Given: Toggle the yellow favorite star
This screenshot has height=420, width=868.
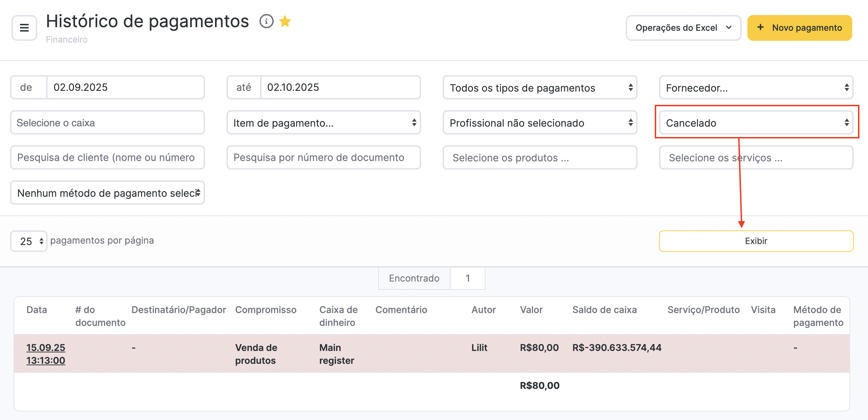Looking at the screenshot, I should [285, 21].
